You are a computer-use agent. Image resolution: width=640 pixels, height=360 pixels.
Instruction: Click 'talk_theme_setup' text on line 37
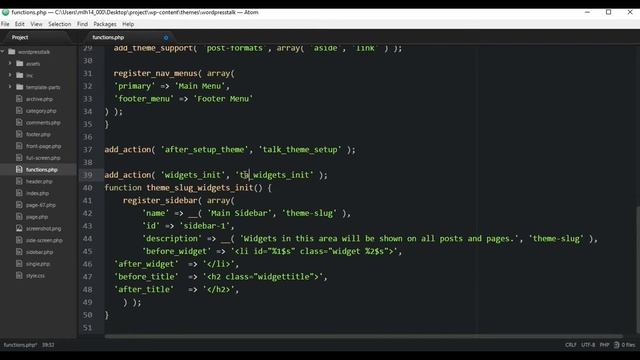[300, 149]
